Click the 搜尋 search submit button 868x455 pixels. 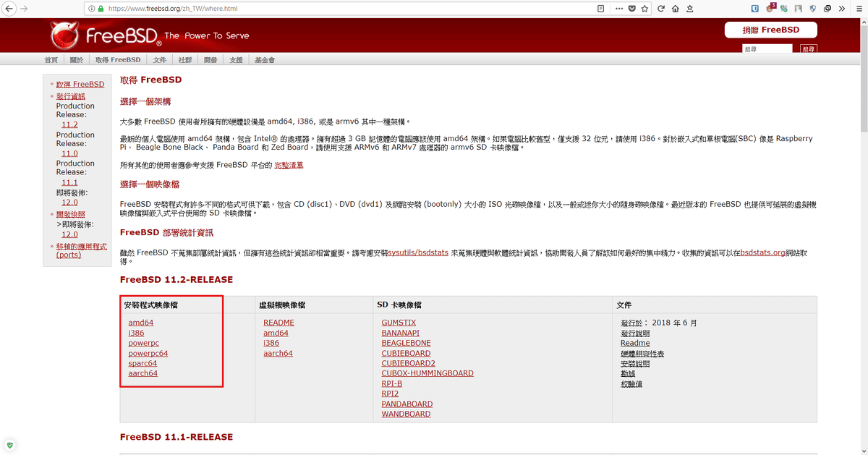[808, 49]
